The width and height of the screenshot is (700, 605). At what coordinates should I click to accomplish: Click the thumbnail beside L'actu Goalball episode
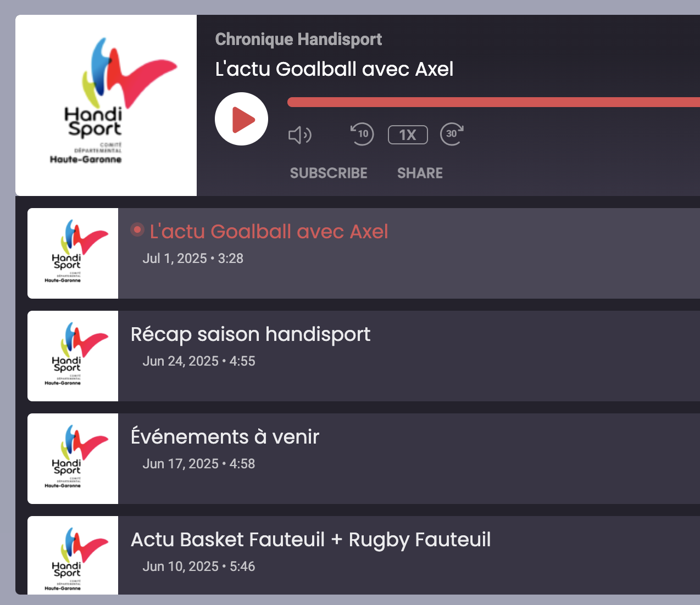73,253
